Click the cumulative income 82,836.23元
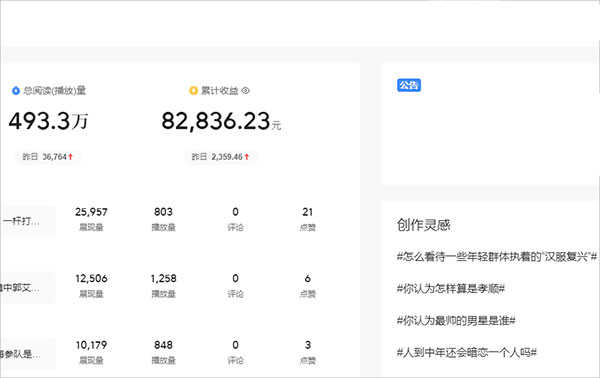 point(221,121)
